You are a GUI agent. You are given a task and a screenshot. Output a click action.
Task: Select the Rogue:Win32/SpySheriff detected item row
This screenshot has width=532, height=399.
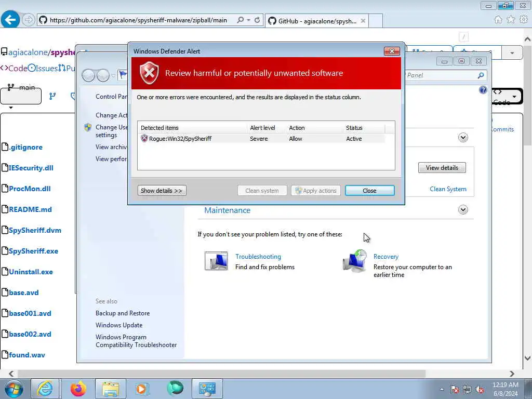point(261,138)
